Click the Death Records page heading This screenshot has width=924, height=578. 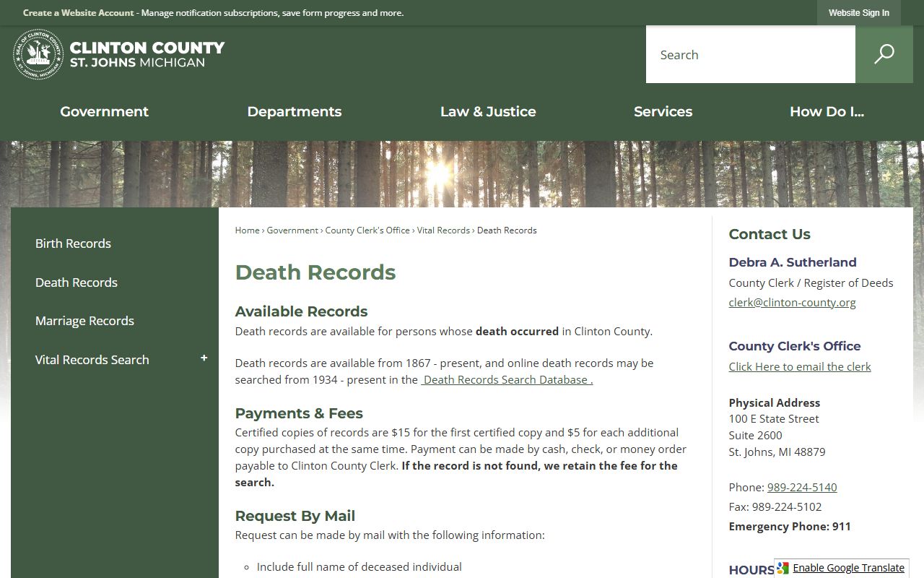(x=315, y=272)
